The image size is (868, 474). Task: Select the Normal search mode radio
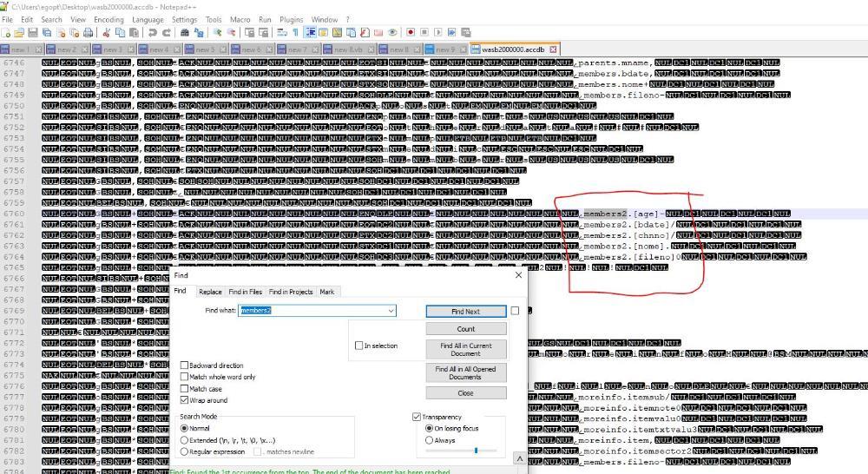point(184,429)
